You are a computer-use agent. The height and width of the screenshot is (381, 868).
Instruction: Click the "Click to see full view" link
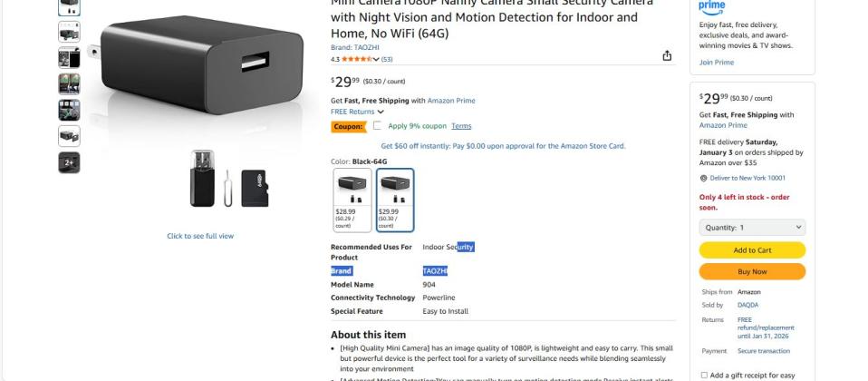pyautogui.click(x=200, y=236)
